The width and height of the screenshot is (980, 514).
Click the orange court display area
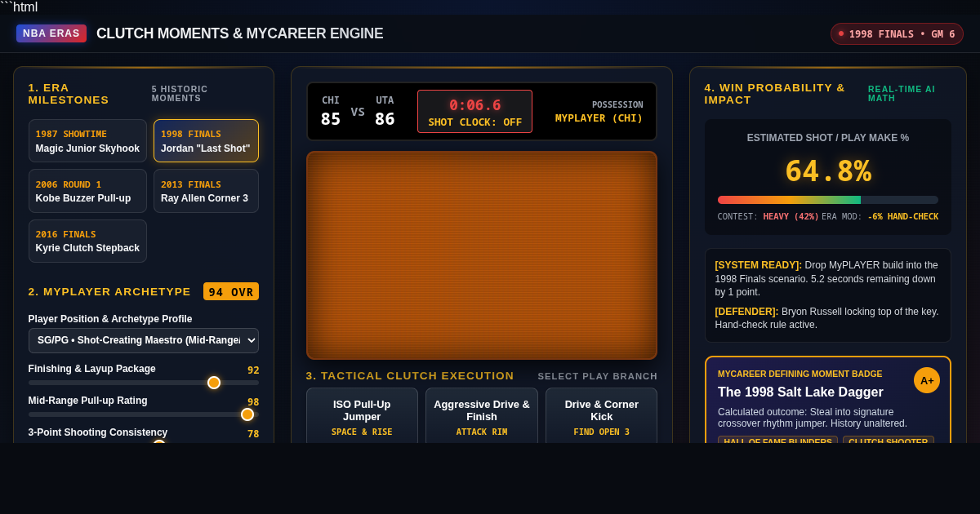pyautogui.click(x=482, y=255)
